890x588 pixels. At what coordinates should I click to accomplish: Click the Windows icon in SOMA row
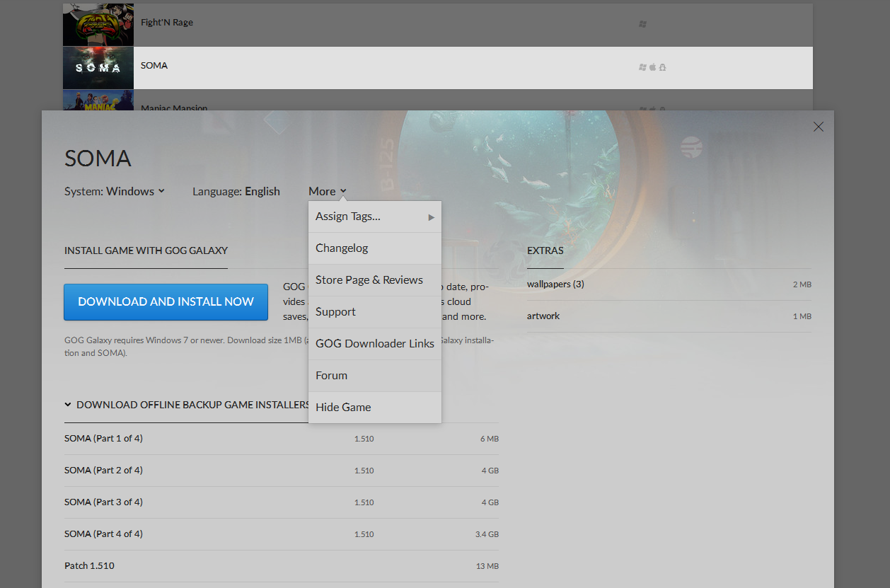pyautogui.click(x=642, y=67)
